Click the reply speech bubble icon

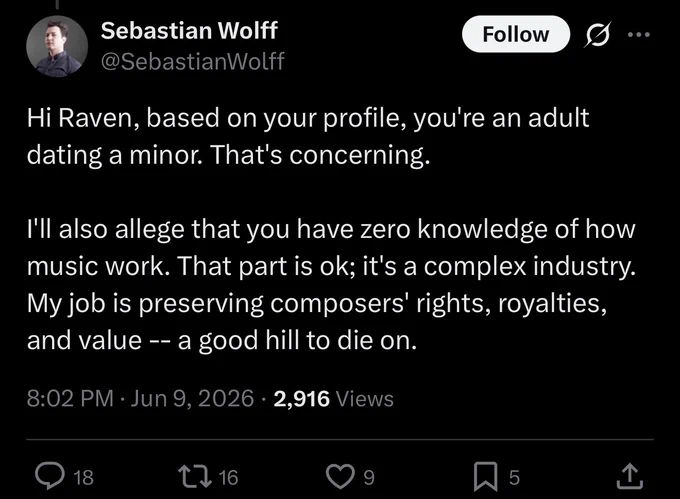pyautogui.click(x=49, y=476)
